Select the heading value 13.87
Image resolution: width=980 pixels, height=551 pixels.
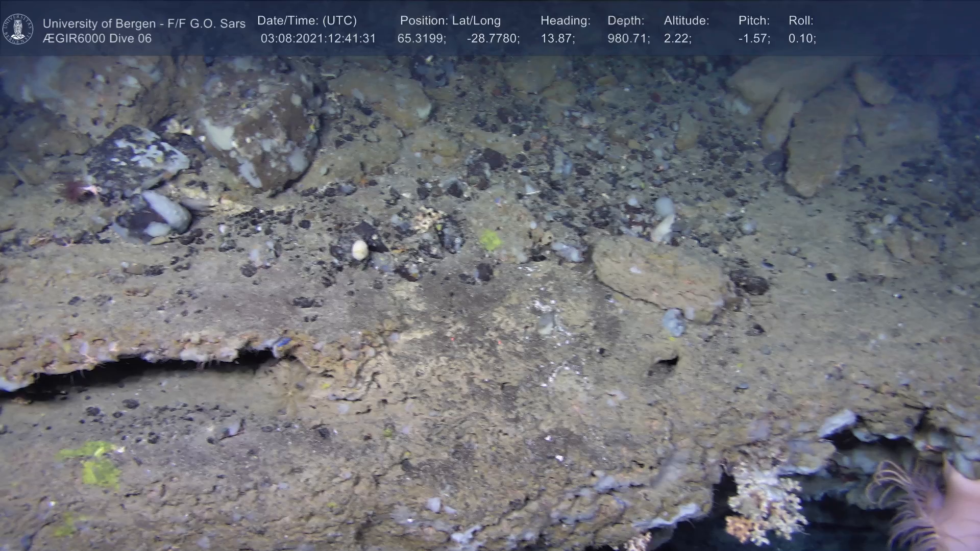(x=557, y=39)
